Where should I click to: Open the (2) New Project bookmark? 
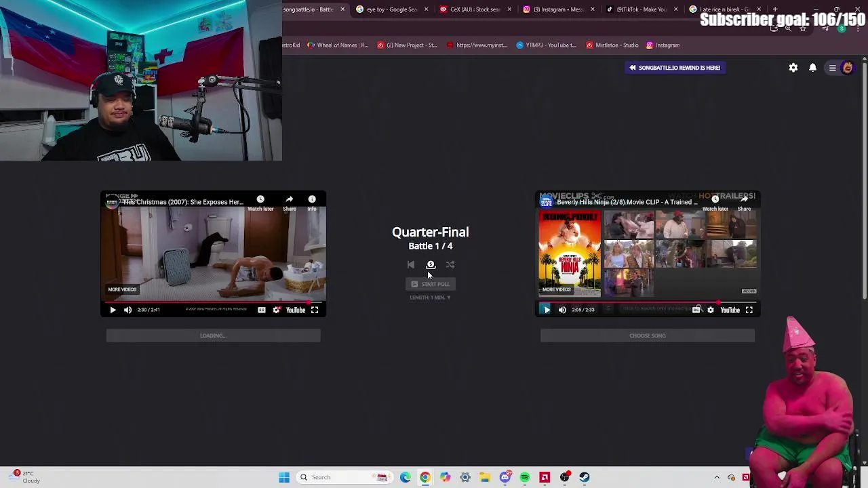[407, 45]
